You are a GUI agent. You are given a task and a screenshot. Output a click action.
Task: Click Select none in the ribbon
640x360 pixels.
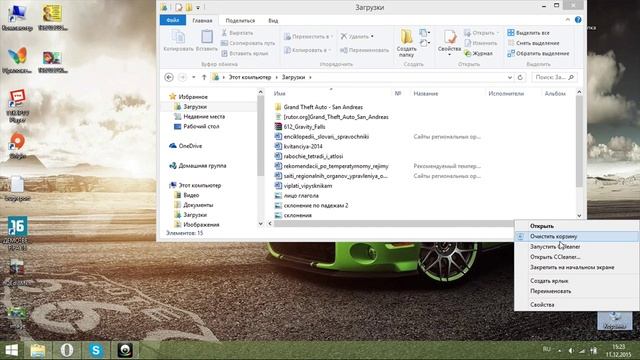(x=533, y=43)
